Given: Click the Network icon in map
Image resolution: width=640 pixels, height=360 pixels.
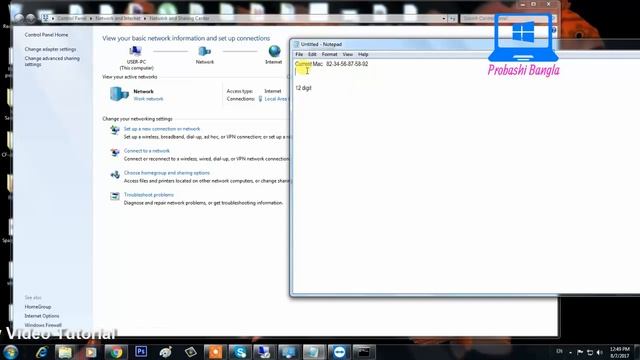Looking at the screenshot, I should tap(204, 51).
